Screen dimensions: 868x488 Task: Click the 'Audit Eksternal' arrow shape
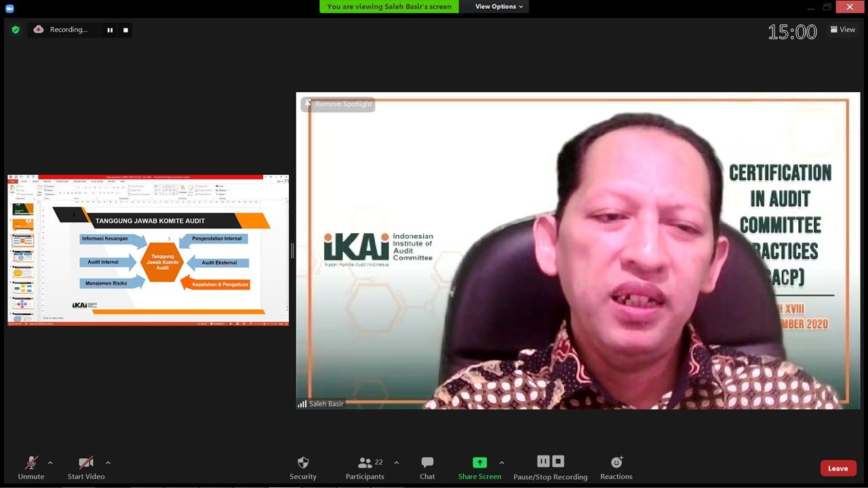218,263
